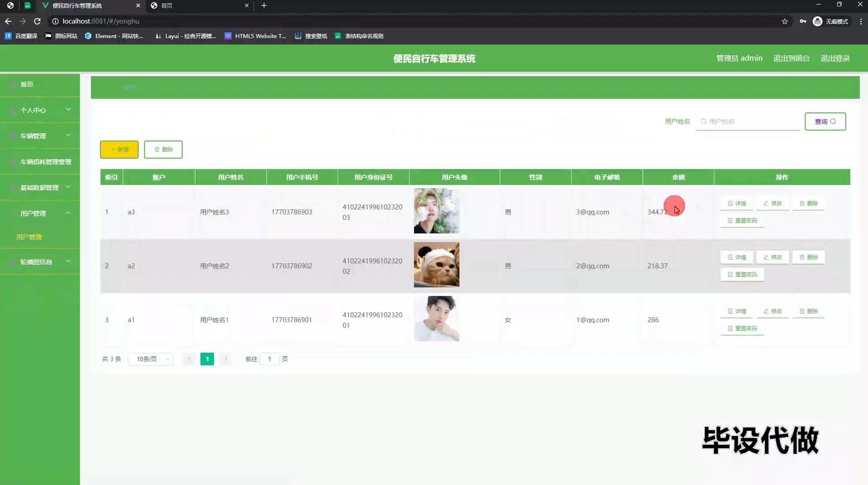Click 修改 for user a1
The height and width of the screenshot is (485, 868).
[773, 311]
